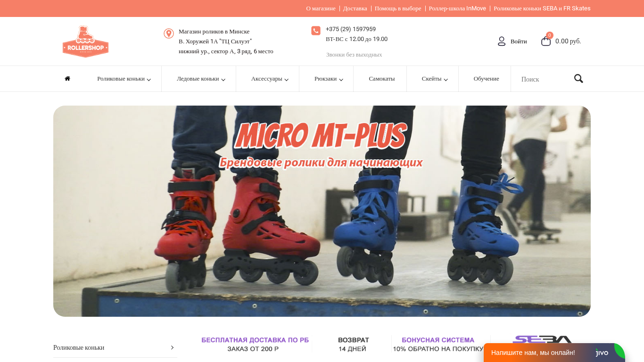Click the Войти login link
This screenshot has height=362, width=644.
click(519, 41)
